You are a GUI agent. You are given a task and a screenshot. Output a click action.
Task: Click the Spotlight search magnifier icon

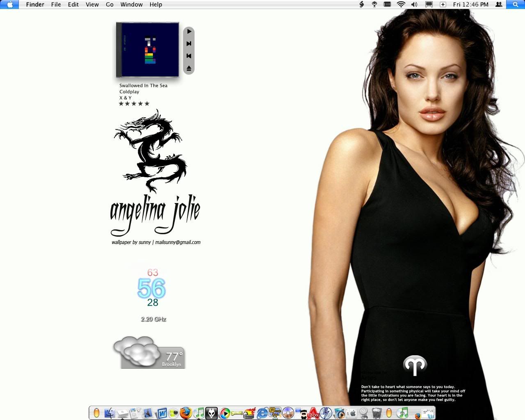point(516,5)
